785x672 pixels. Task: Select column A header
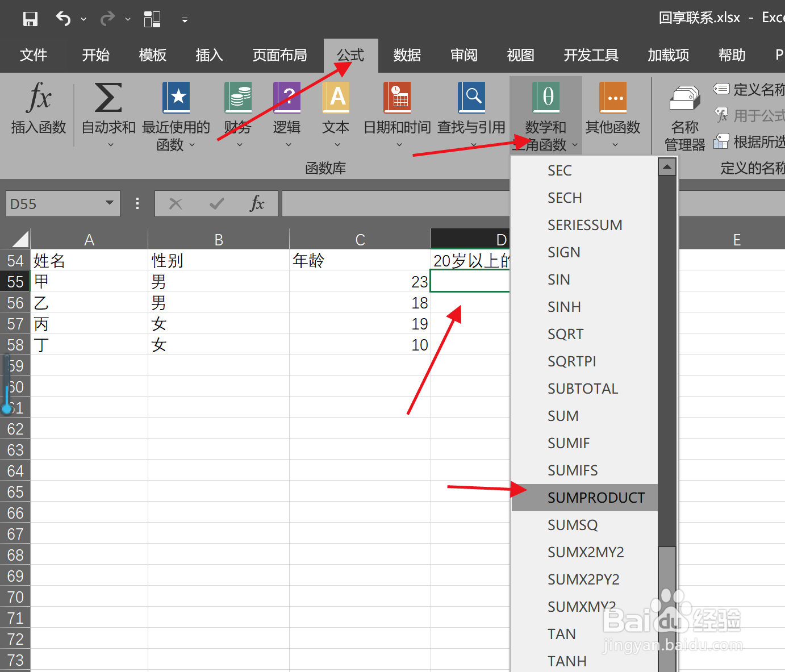(89, 239)
